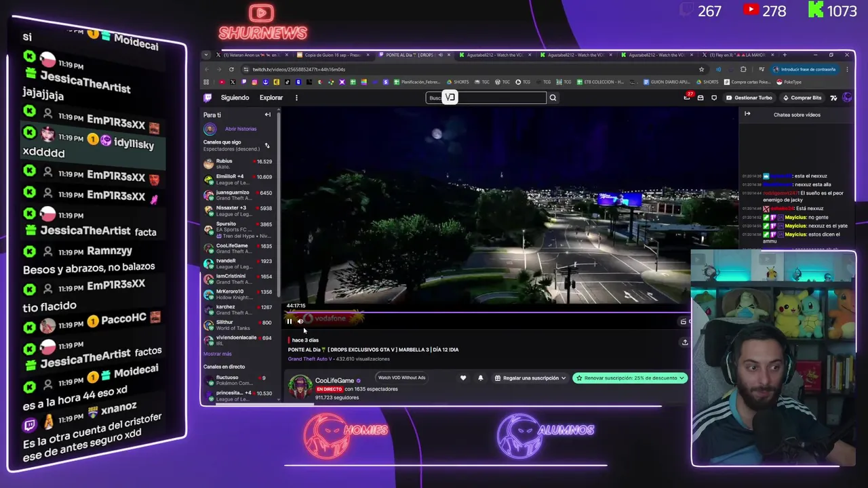Viewport: 868px width, 488px height.
Task: Click the Comprar Bits button
Action: coord(802,98)
